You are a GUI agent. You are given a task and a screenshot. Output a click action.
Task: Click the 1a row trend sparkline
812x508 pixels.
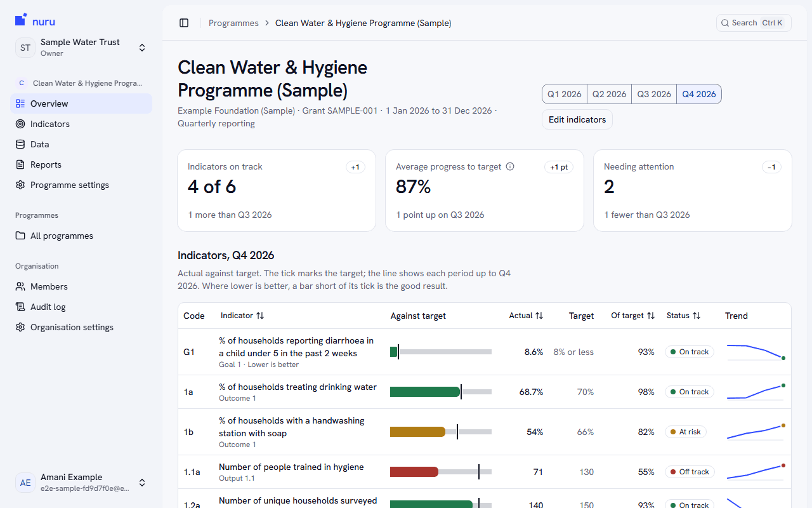coord(756,392)
